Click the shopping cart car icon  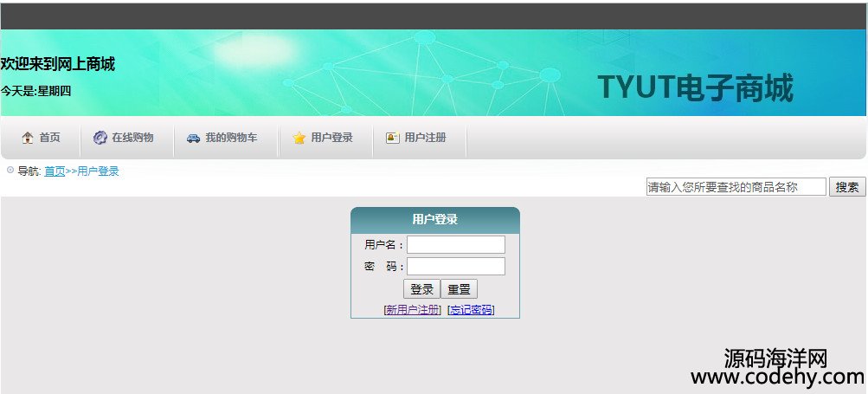pos(193,139)
